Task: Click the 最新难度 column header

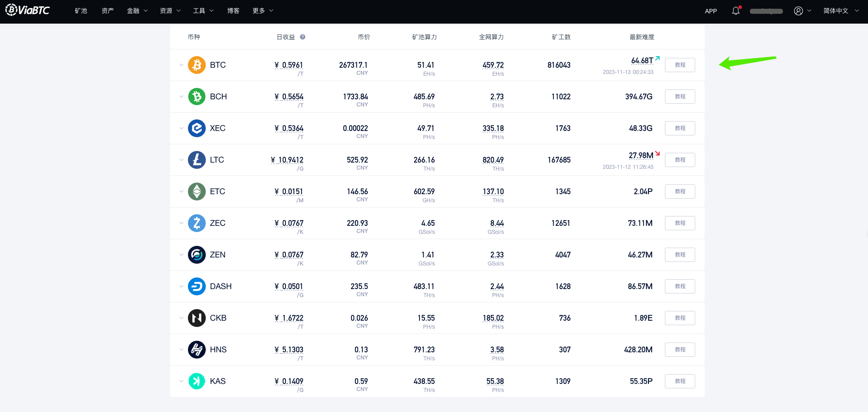Action: point(642,37)
